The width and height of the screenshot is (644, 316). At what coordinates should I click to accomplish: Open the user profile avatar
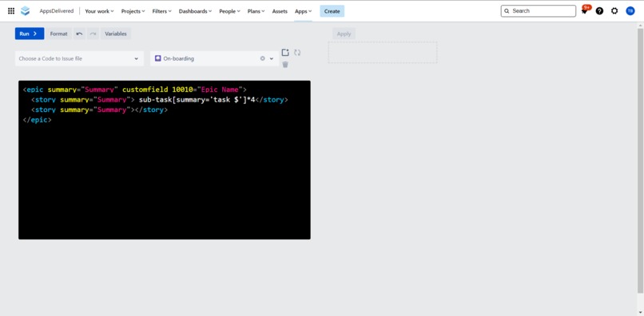click(630, 11)
